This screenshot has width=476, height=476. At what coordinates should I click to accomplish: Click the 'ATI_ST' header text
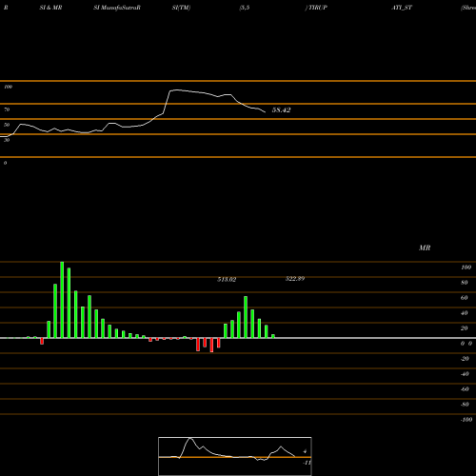pyautogui.click(x=402, y=8)
